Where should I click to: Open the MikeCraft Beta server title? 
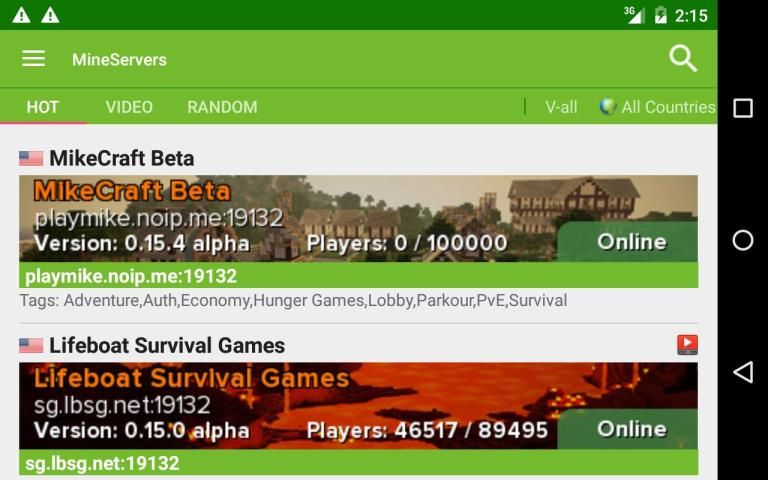(121, 158)
